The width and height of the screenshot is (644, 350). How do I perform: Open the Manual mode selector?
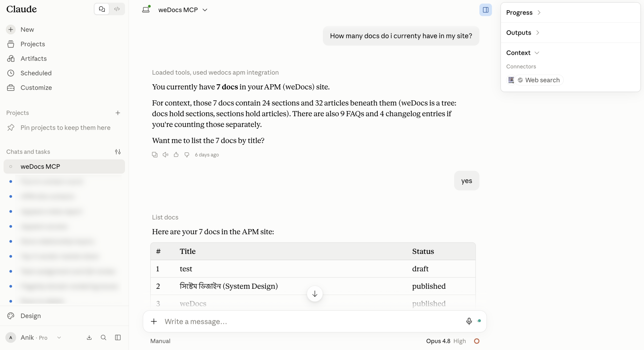coord(160,341)
